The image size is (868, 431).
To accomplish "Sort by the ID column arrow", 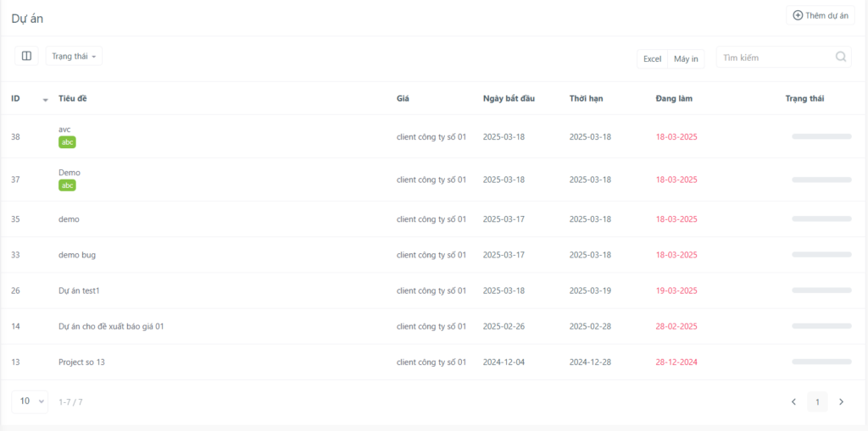I will 46,100.
